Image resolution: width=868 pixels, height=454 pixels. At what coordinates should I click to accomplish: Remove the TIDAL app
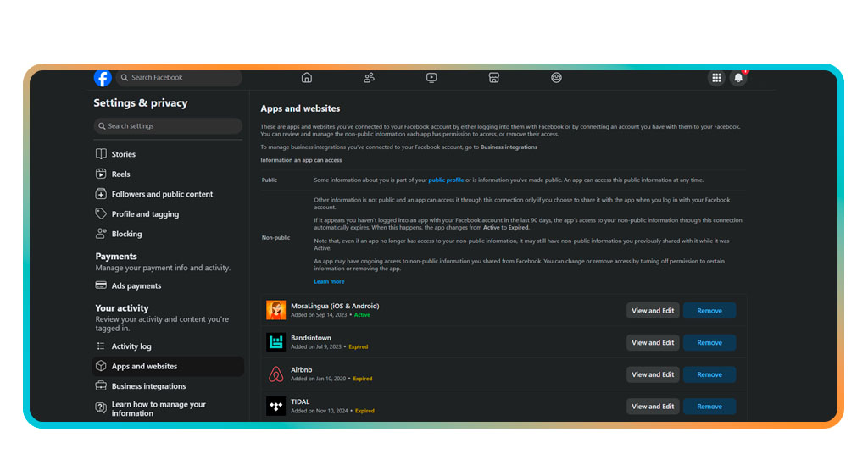pos(709,407)
